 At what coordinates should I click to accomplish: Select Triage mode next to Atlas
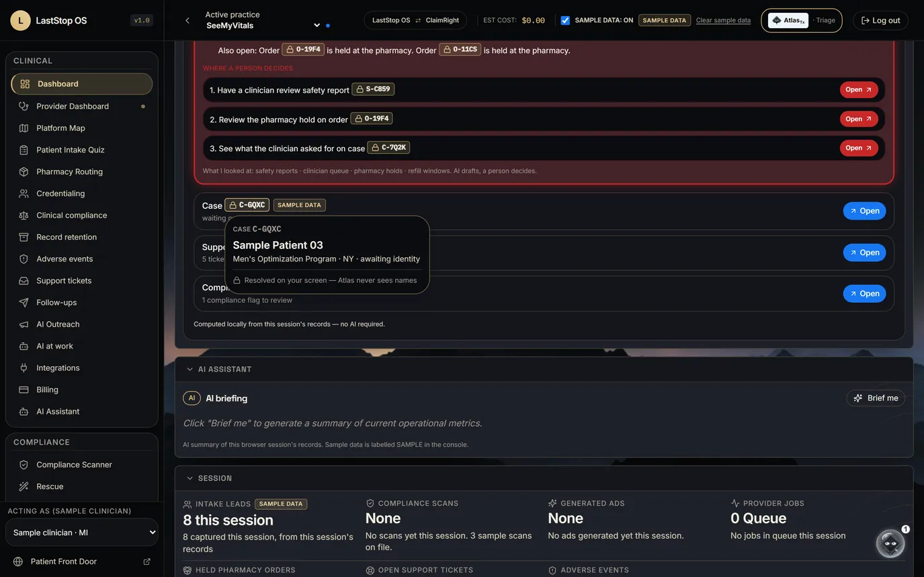click(825, 20)
